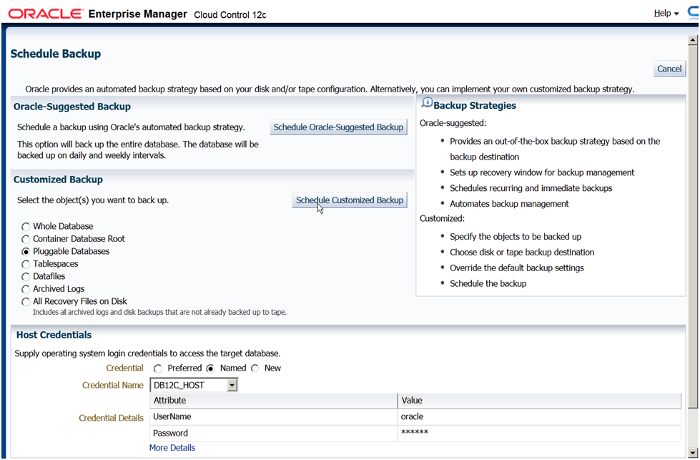700x460 pixels.
Task: Pick the Tablespaces backup object
Action: pos(25,264)
